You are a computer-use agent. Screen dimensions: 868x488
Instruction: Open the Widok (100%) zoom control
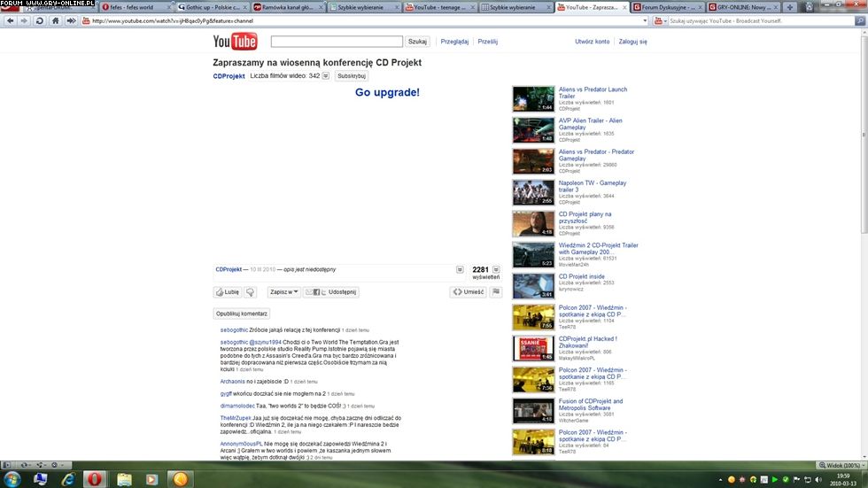coord(840,465)
